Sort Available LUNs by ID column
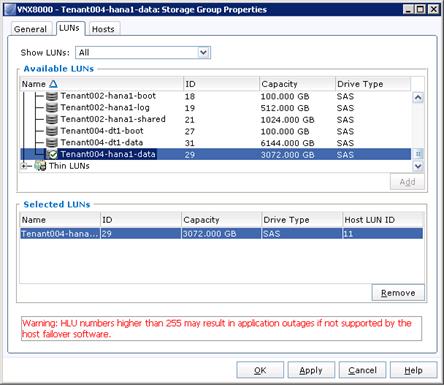Screen dimensions: 444x387 (221, 84)
